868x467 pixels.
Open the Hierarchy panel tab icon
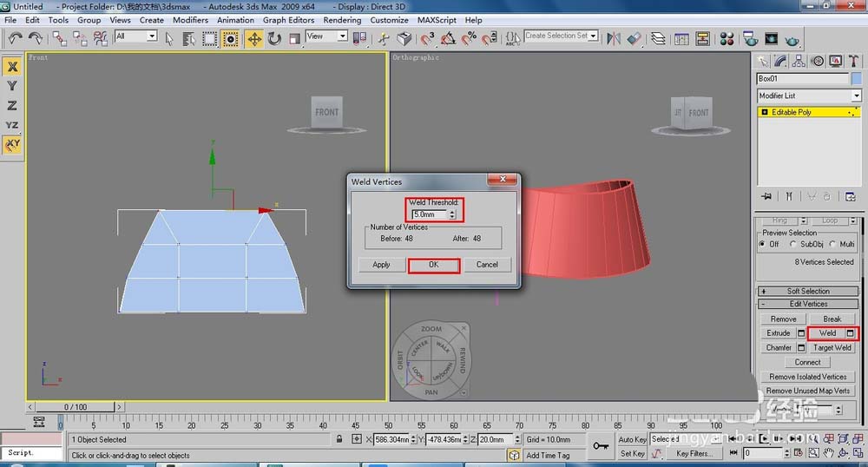click(x=799, y=61)
